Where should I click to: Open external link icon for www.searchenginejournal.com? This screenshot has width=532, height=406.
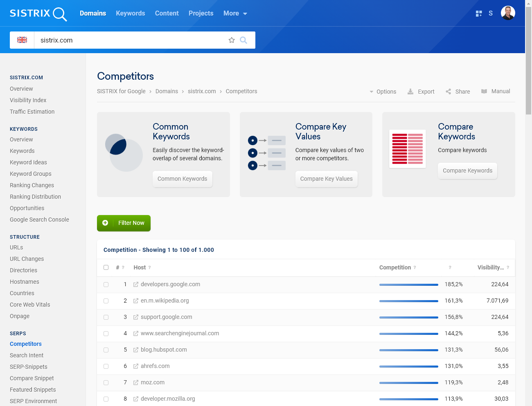point(135,334)
